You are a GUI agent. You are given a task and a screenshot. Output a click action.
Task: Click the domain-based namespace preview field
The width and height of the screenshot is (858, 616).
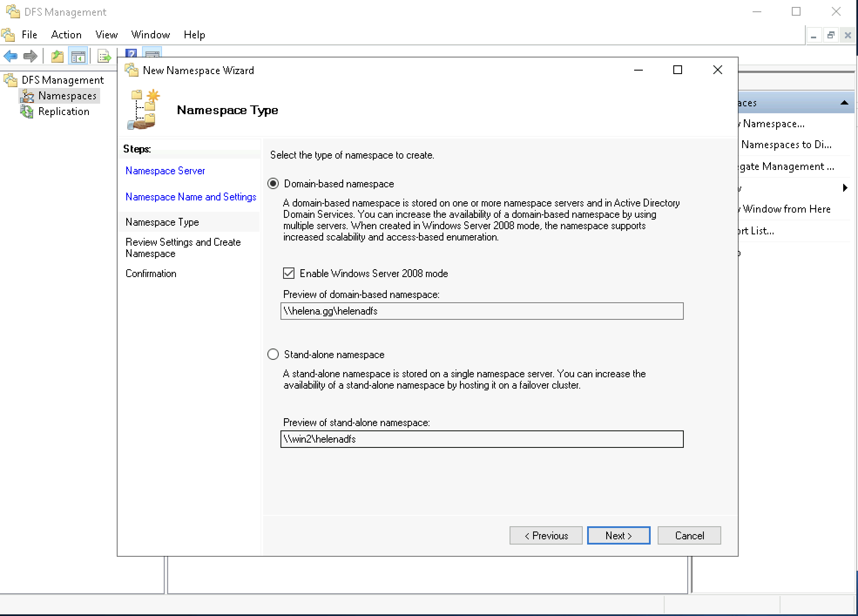point(482,311)
